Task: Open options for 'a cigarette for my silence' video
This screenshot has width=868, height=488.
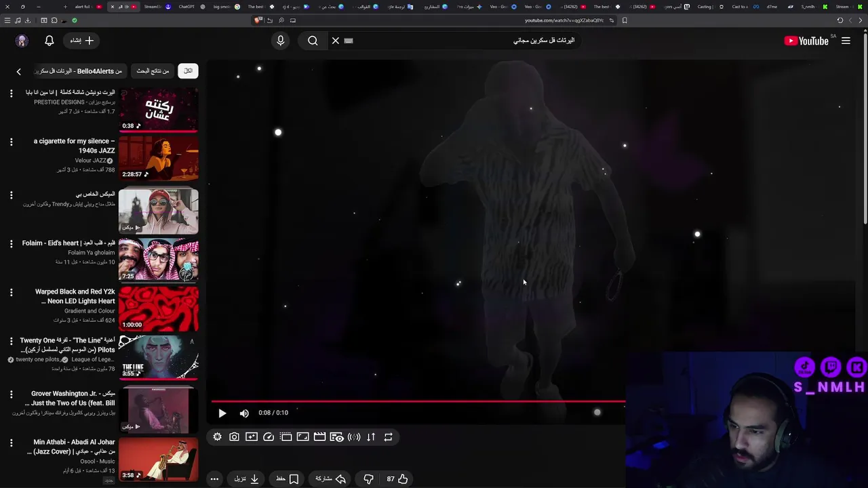Action: [11, 142]
